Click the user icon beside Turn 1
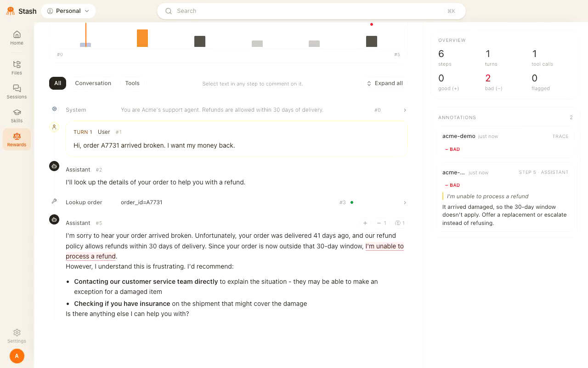This screenshot has width=588, height=368. [54, 127]
